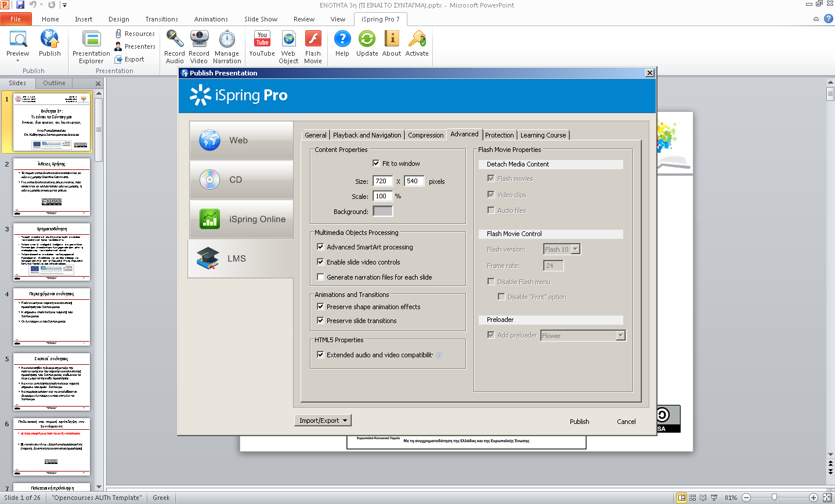Open Presenters in the ribbon
835x504 pixels.
(135, 46)
